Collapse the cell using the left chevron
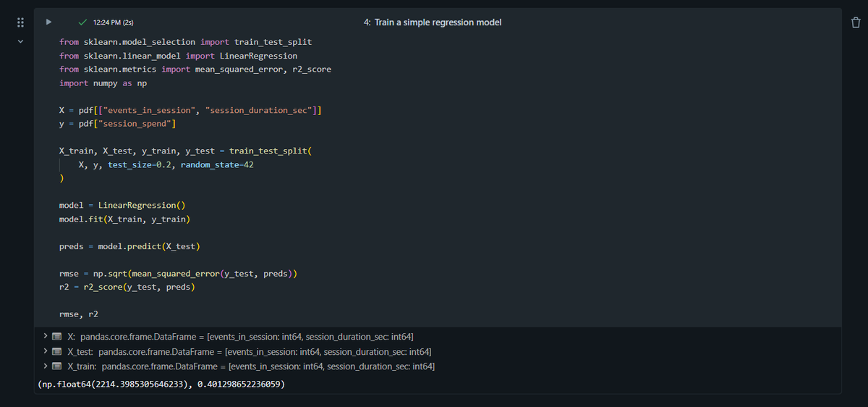Screen dimensions: 868x407 (x=20, y=42)
